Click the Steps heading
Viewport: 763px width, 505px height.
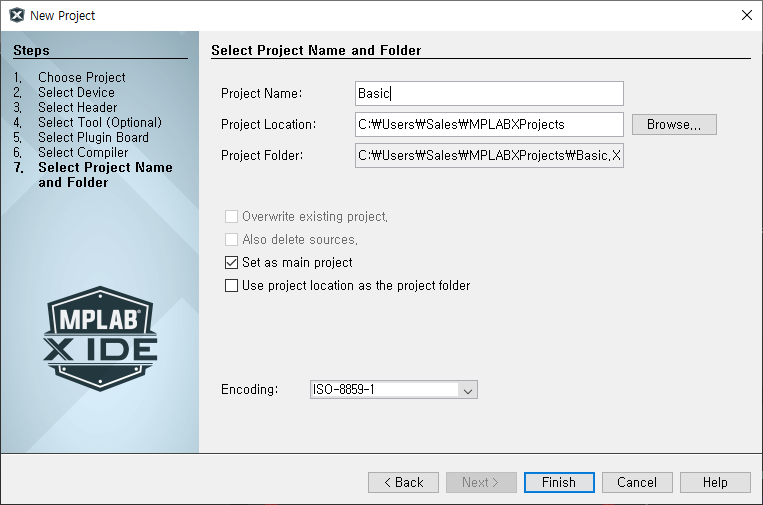[x=31, y=51]
